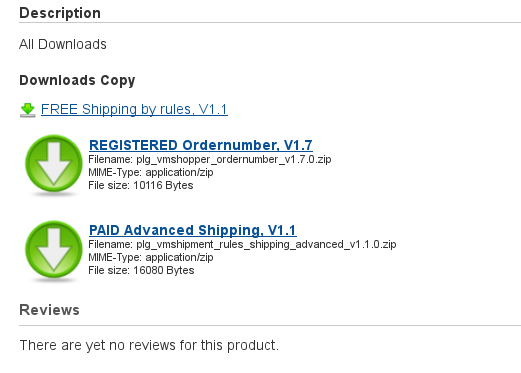
Task: Open the REGISTERED Ordernumber, V1.7 link
Action: pyautogui.click(x=201, y=145)
